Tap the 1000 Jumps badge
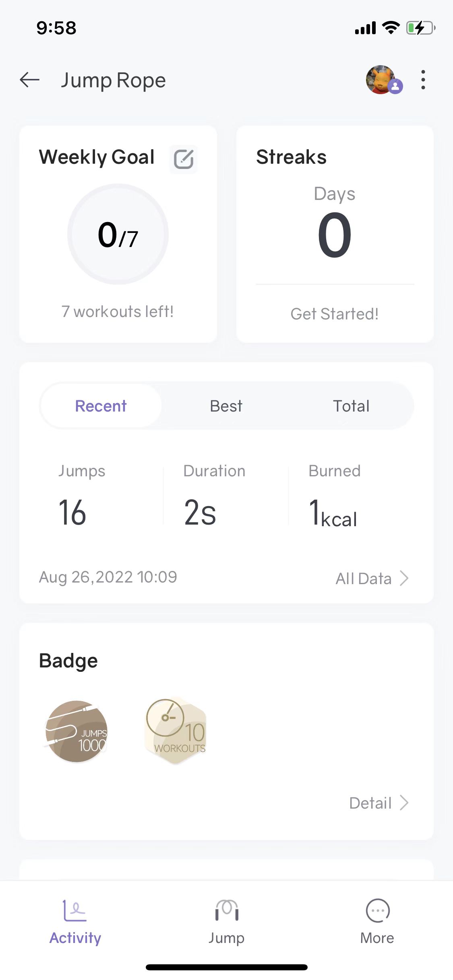The width and height of the screenshot is (453, 980). 77,731
